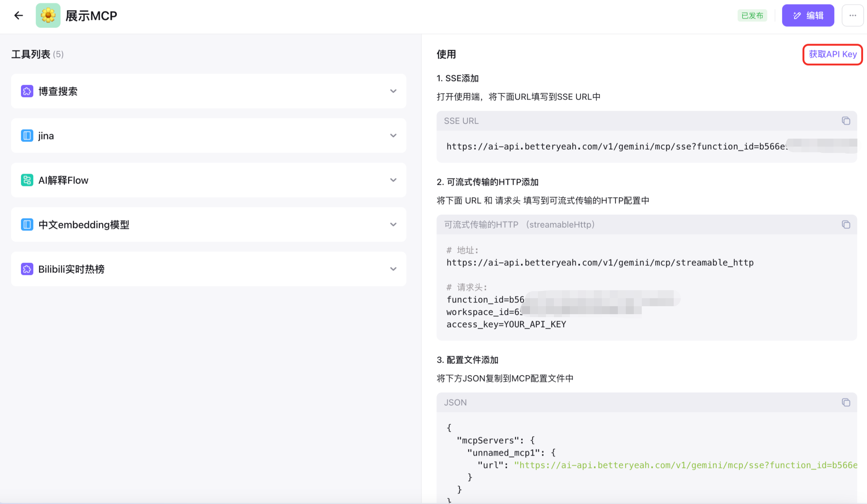The width and height of the screenshot is (867, 504).
Task: Click the sunflower MCP avatar icon
Action: click(48, 16)
